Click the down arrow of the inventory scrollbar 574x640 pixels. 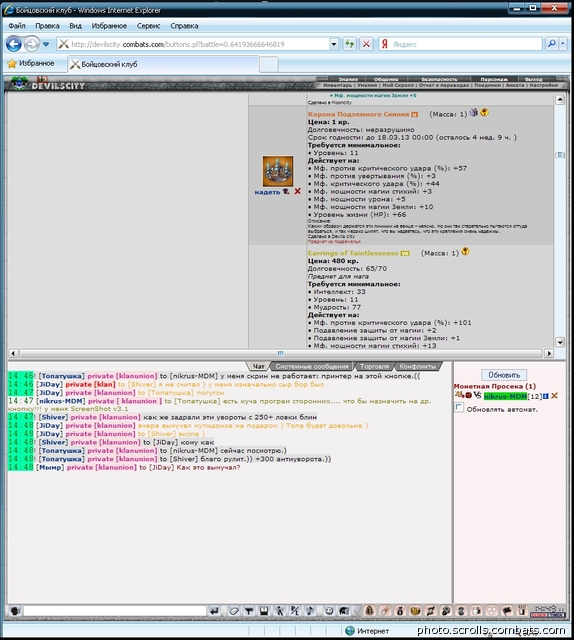[560, 342]
